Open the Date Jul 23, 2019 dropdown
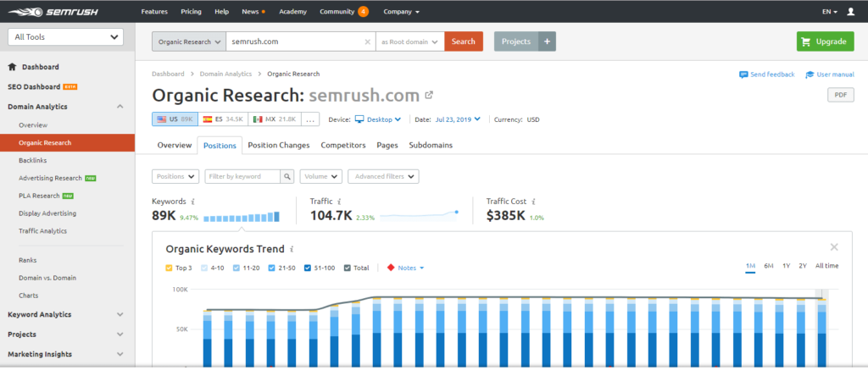Image resolution: width=868 pixels, height=376 pixels. pos(458,119)
